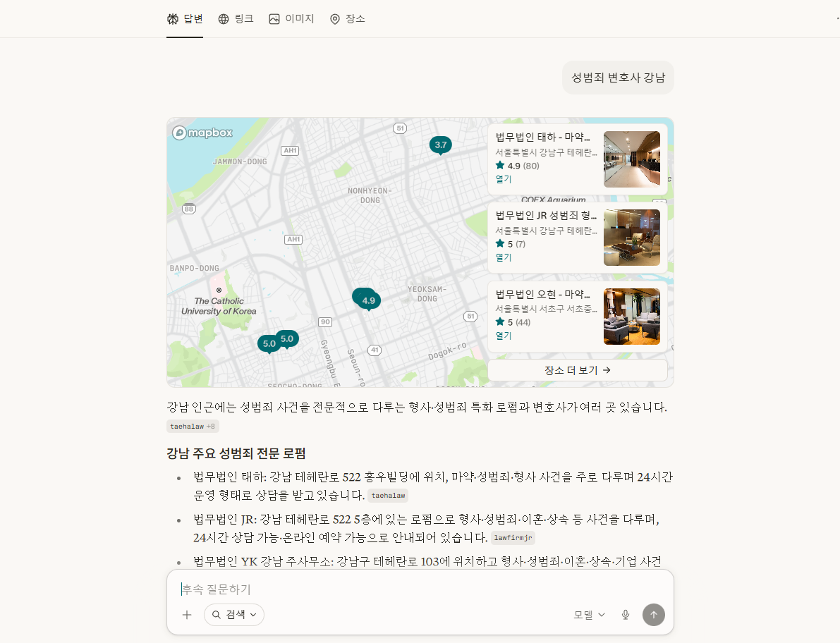
Task: Open the 링크 tab
Action: (x=236, y=19)
